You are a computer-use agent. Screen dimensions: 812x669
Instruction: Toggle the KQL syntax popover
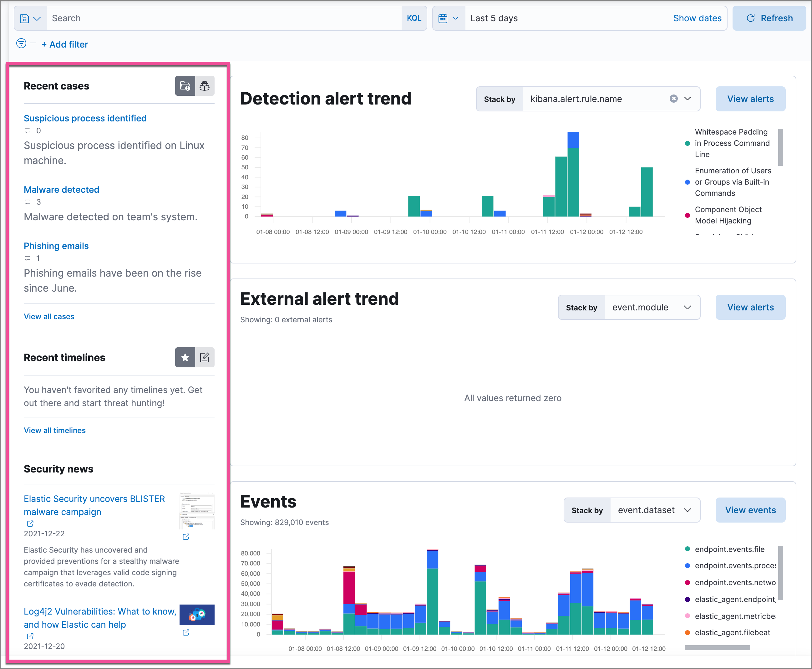click(414, 18)
